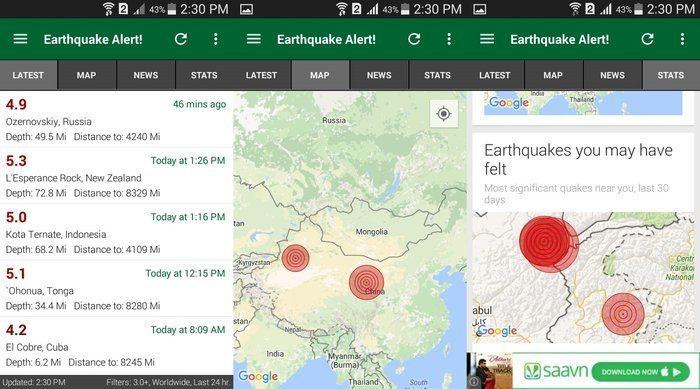Open three-dot overflow menu on Stats screen
The height and width of the screenshot is (389, 700).
click(x=683, y=39)
